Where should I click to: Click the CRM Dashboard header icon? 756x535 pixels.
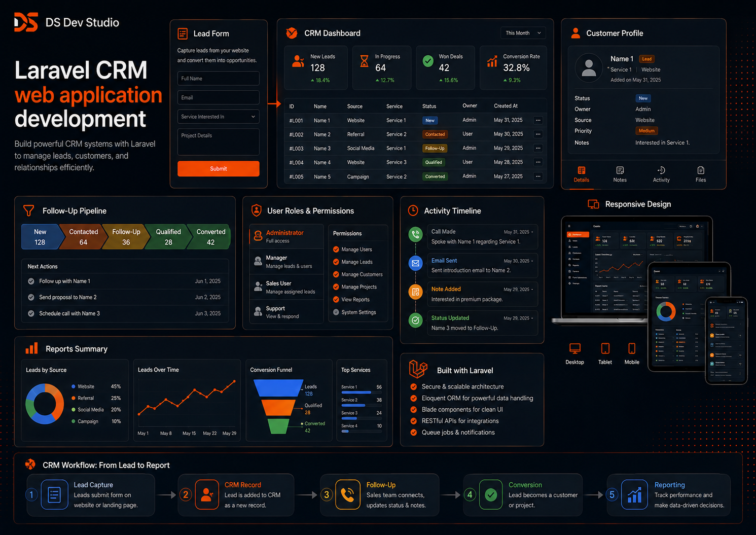[x=292, y=33]
